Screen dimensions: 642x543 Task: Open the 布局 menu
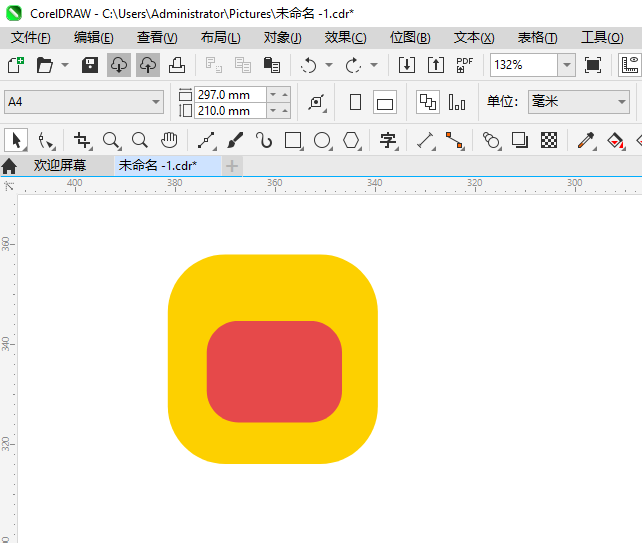pyautogui.click(x=220, y=38)
